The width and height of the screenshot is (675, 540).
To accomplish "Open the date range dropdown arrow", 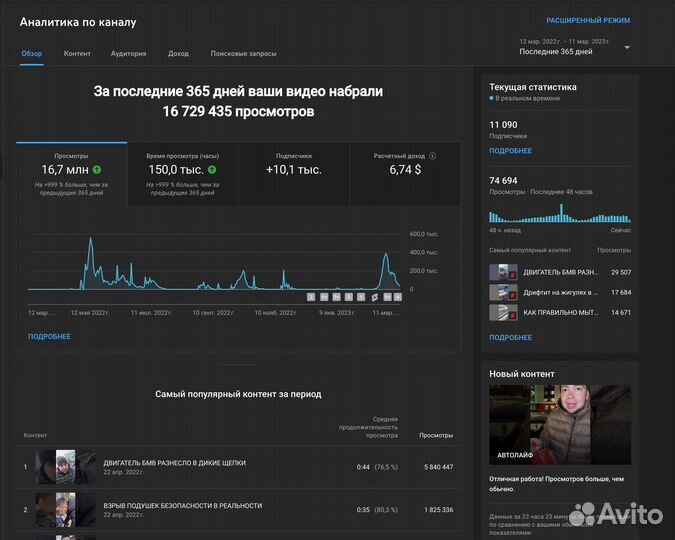I will (627, 47).
